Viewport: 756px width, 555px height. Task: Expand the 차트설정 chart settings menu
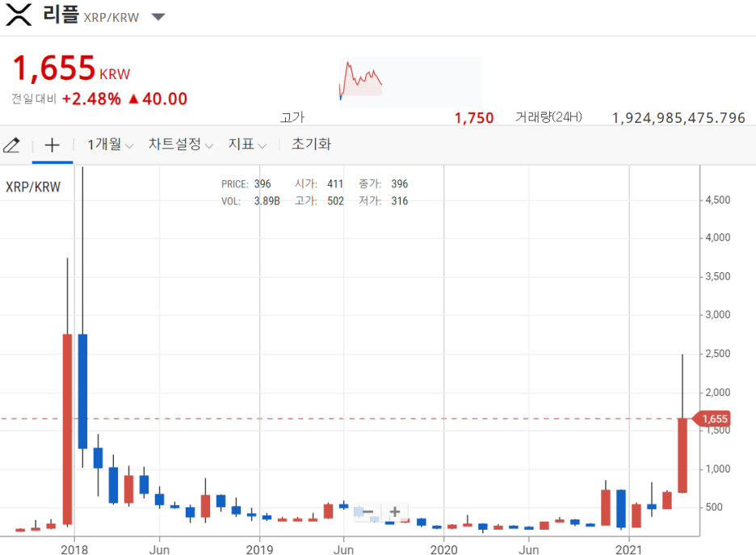tap(180, 144)
